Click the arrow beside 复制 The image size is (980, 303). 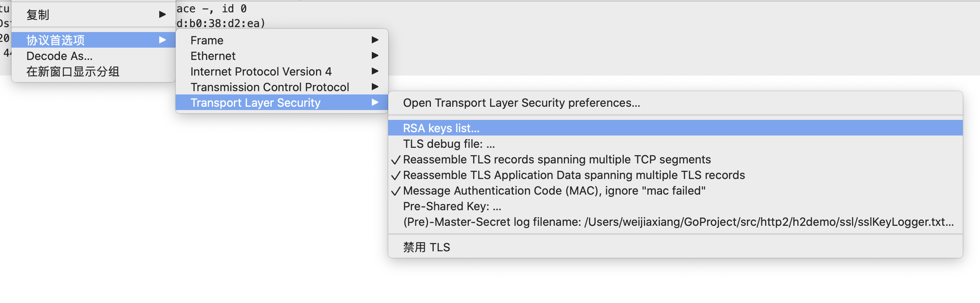(x=163, y=15)
